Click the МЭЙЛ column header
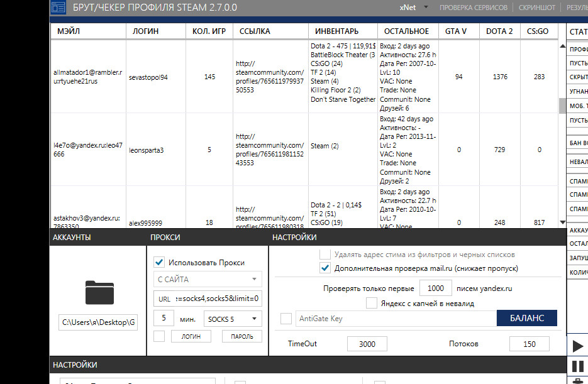Screen dimensions: 588x384 coord(89,31)
